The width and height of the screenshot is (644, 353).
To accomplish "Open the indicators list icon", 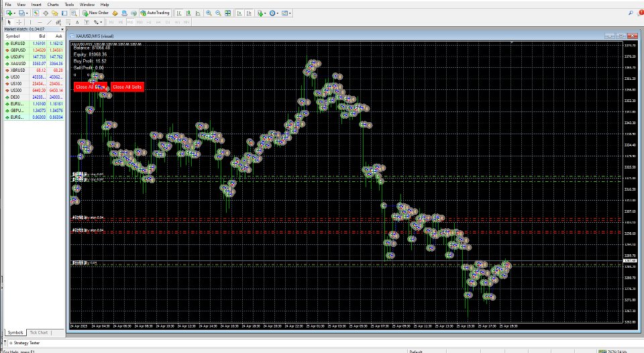I will point(260,13).
